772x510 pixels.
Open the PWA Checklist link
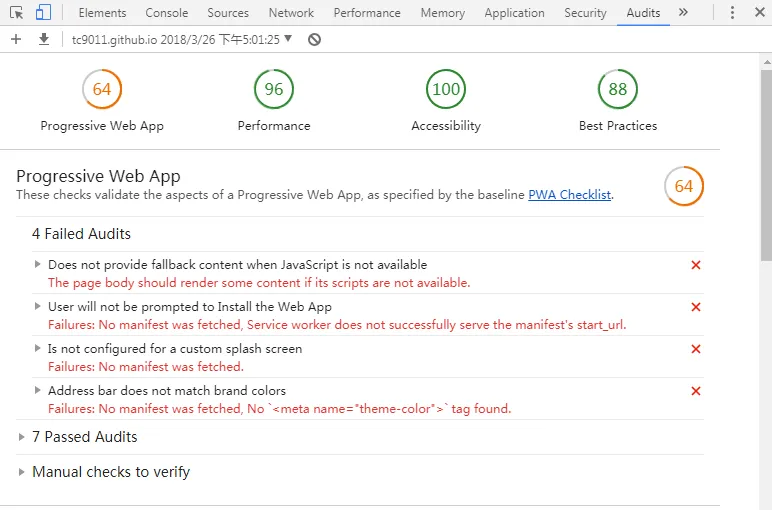click(x=569, y=195)
